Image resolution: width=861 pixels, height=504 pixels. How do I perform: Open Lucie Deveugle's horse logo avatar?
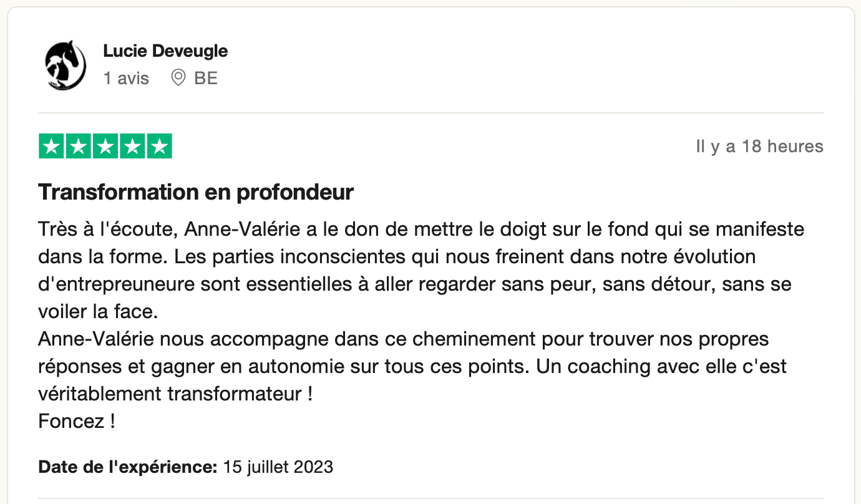coord(66,64)
